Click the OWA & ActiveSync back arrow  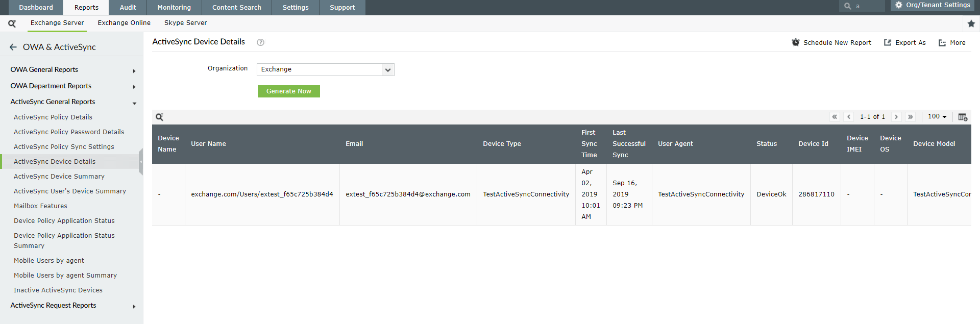coord(13,47)
